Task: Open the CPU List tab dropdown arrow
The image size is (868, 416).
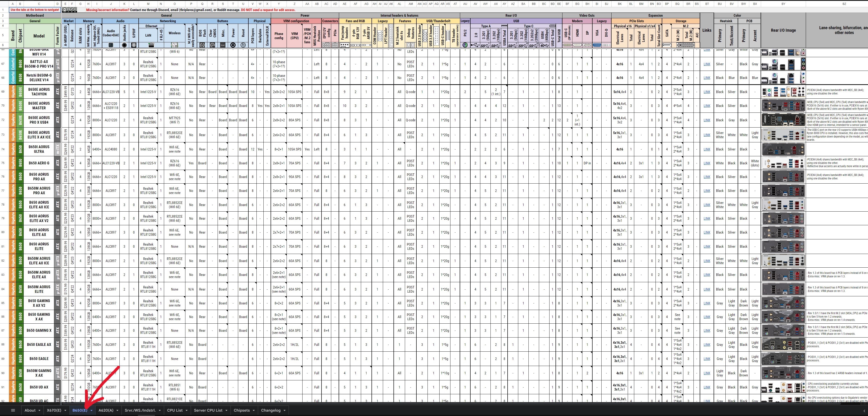Action: pos(186,411)
